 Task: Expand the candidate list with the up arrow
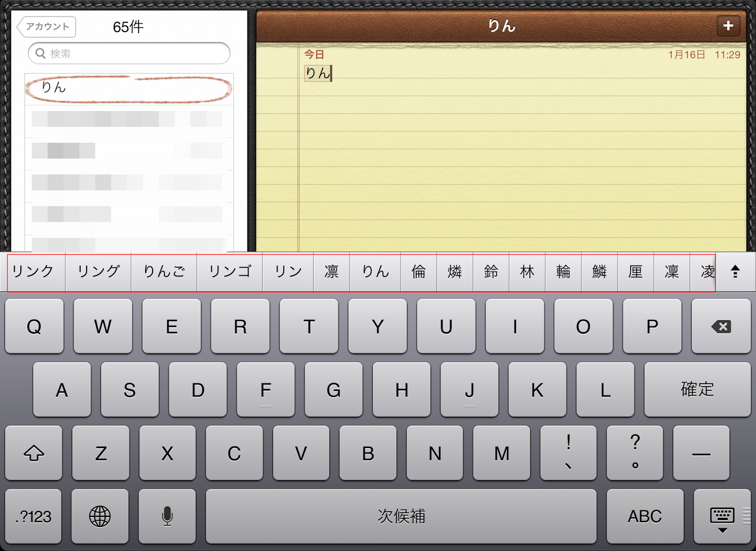pos(735,271)
